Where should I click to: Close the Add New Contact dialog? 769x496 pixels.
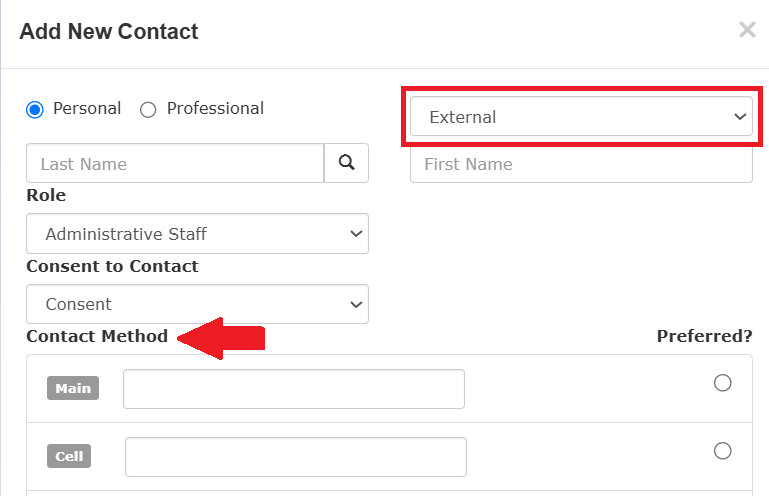(747, 30)
